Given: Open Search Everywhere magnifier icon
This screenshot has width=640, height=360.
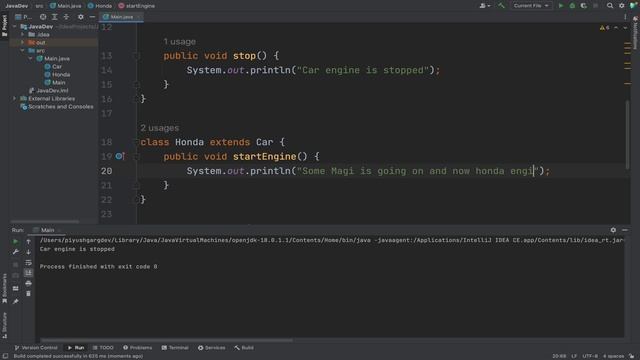Looking at the screenshot, I should (610, 6).
